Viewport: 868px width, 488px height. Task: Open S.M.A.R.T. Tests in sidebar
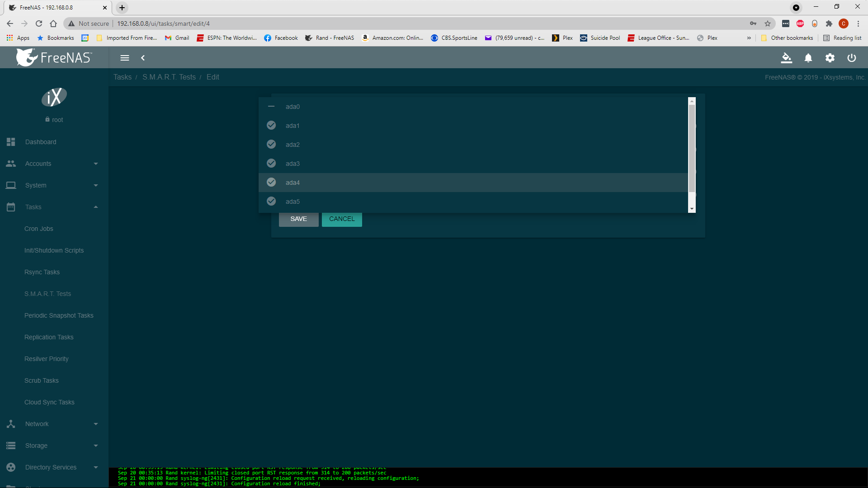click(47, 294)
